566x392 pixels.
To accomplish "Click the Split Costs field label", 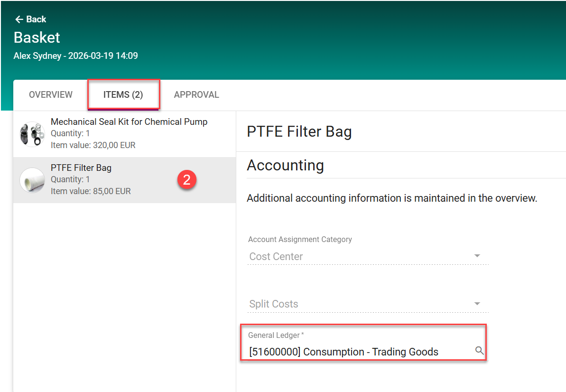I will 274,304.
